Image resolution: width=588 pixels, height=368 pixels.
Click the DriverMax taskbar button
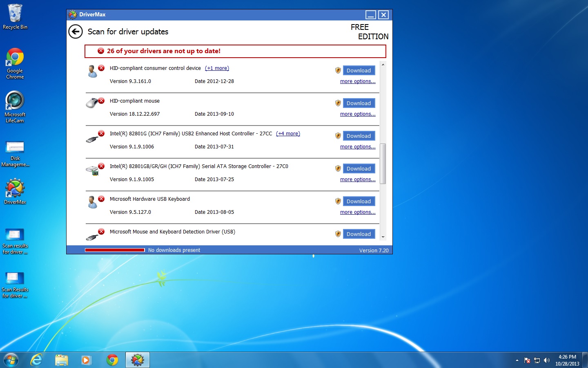138,360
